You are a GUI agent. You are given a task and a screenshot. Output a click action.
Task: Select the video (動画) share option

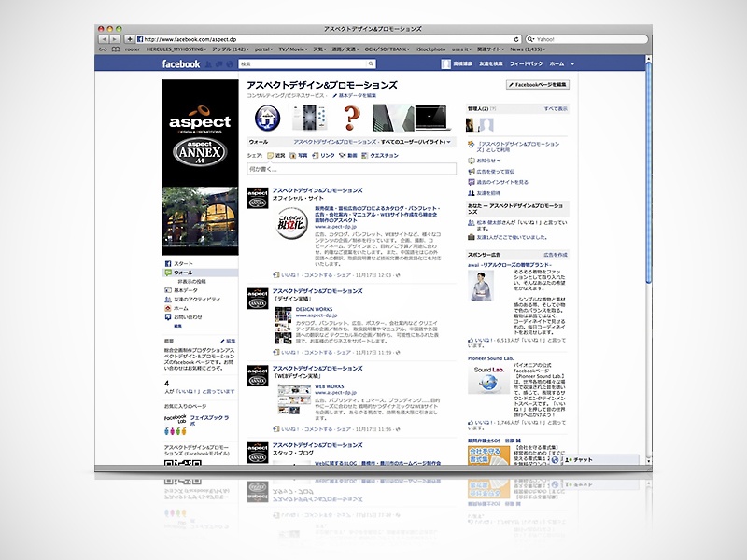pos(347,155)
